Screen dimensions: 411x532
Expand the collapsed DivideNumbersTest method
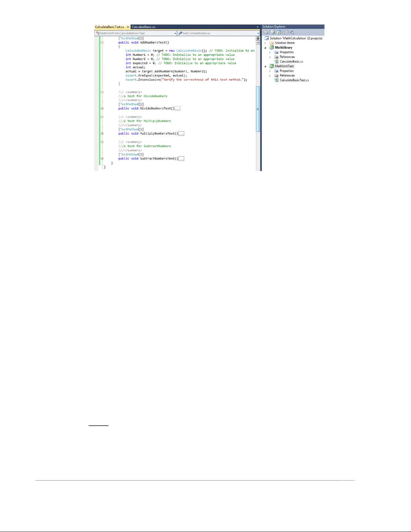point(102,108)
